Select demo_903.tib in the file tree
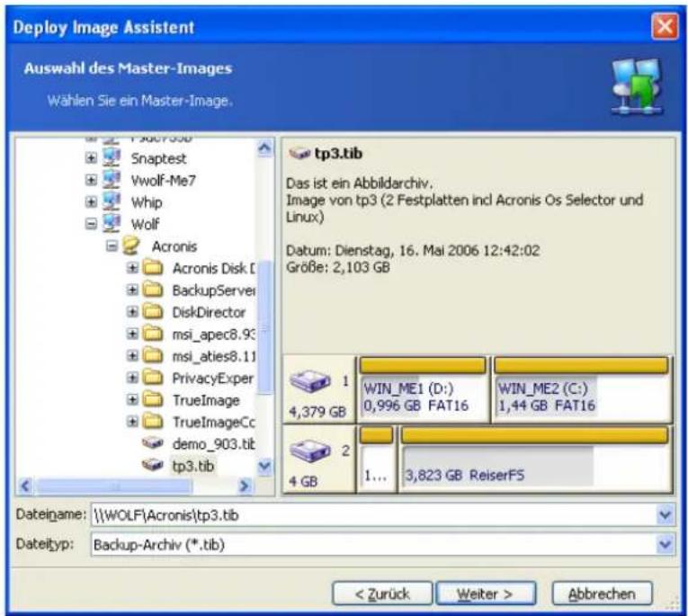Viewport: 688px width, 616px height. [213, 444]
